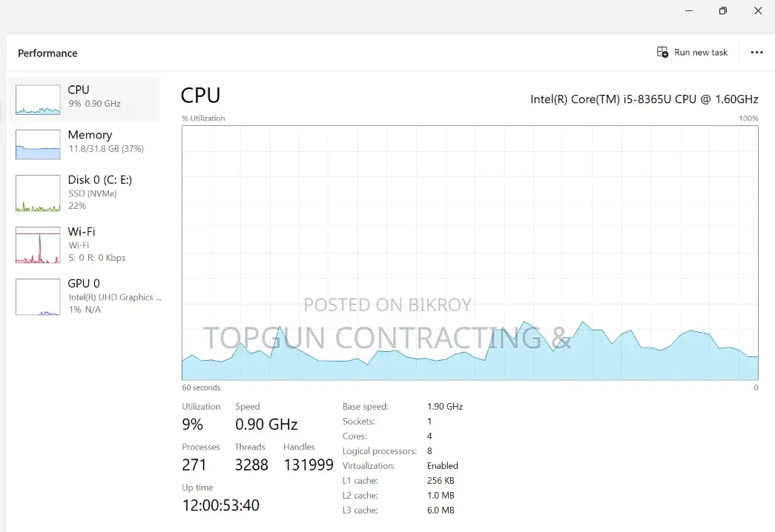Viewport: 775px width, 532px height.
Task: Click the CPU utilization graph area
Action: pyautogui.click(x=470, y=253)
